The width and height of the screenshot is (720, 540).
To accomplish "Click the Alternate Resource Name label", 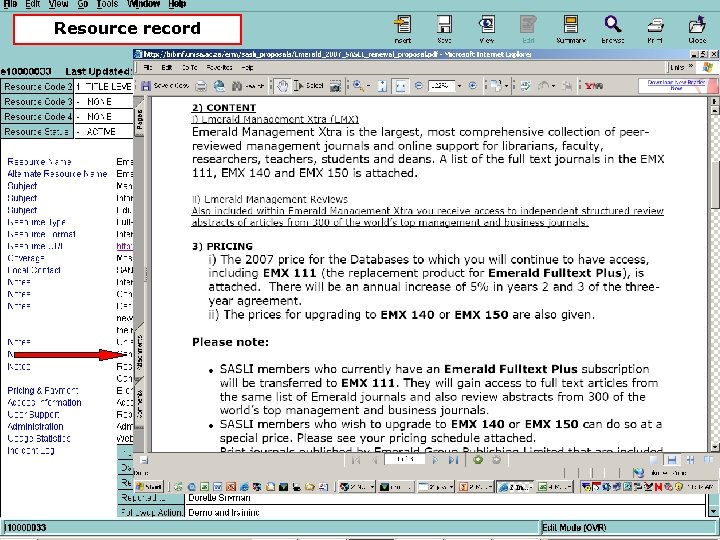I will coord(57,174).
